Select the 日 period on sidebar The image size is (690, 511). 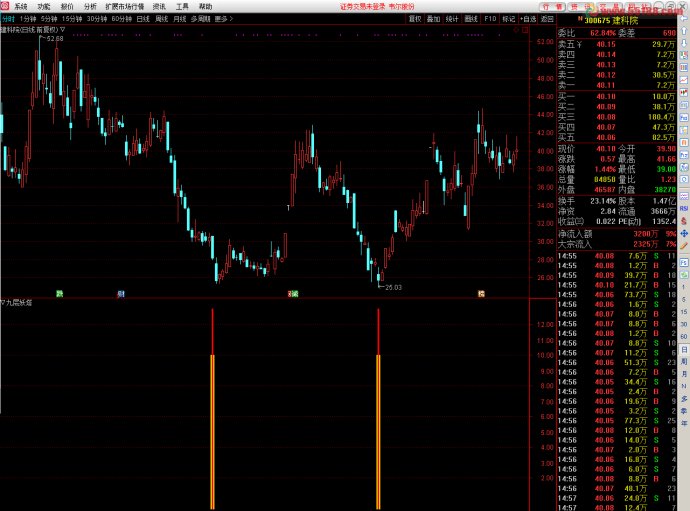click(684, 349)
